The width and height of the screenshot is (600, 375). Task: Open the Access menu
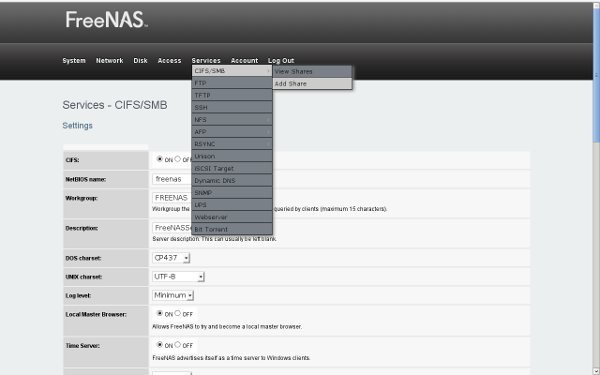coord(169,60)
